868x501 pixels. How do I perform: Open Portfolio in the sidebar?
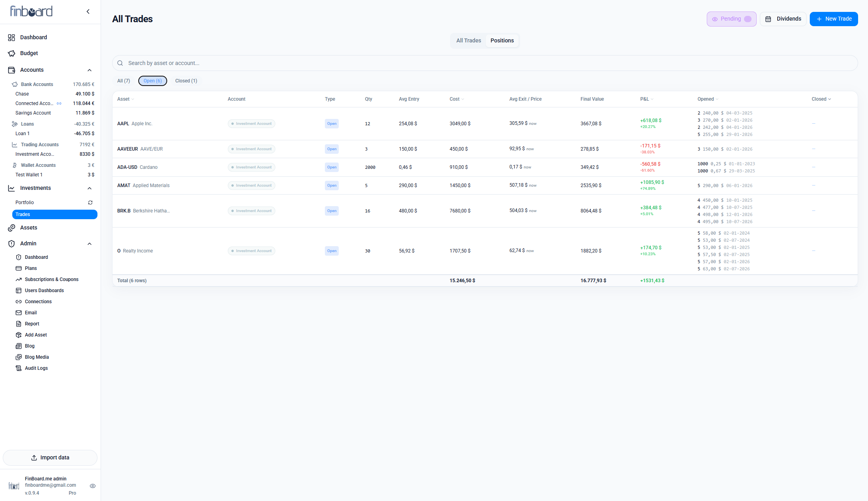click(25, 203)
